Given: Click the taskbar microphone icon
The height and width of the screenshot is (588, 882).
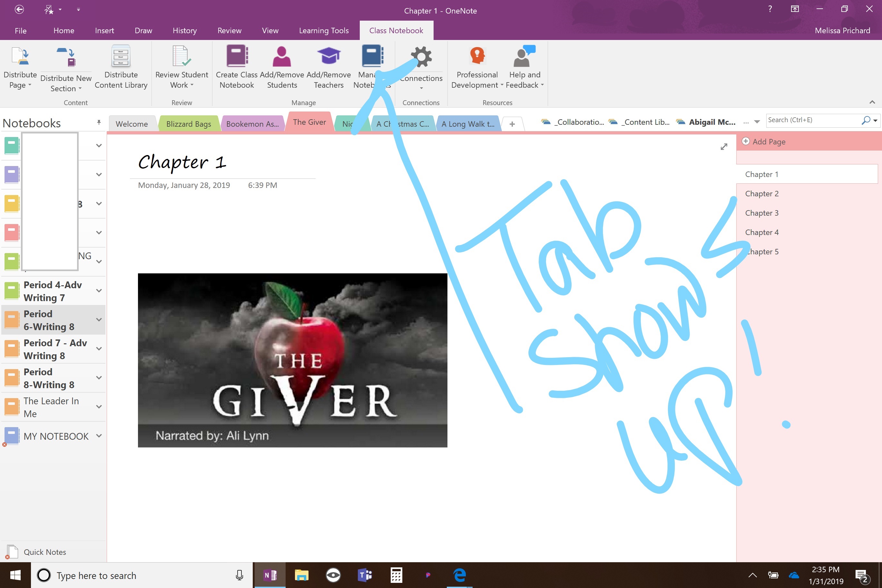Looking at the screenshot, I should (239, 575).
